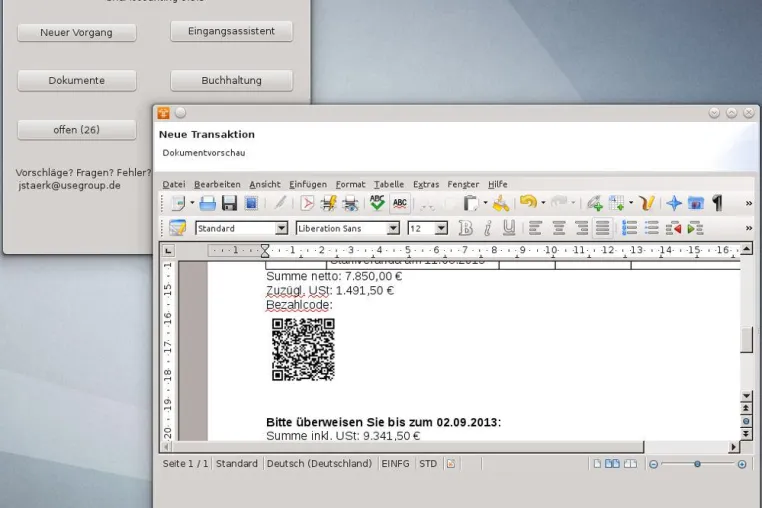Center the text horizontally
The width and height of the screenshot is (762, 508).
[x=559, y=228]
